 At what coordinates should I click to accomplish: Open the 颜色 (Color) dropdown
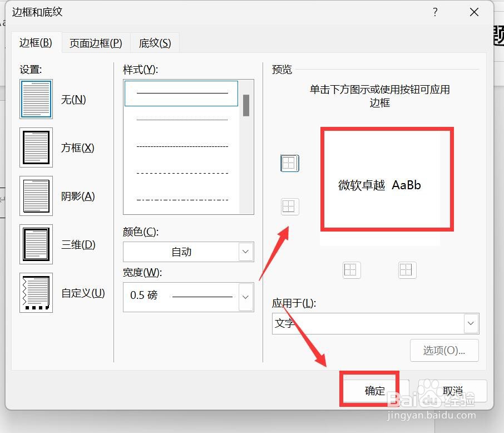245,252
